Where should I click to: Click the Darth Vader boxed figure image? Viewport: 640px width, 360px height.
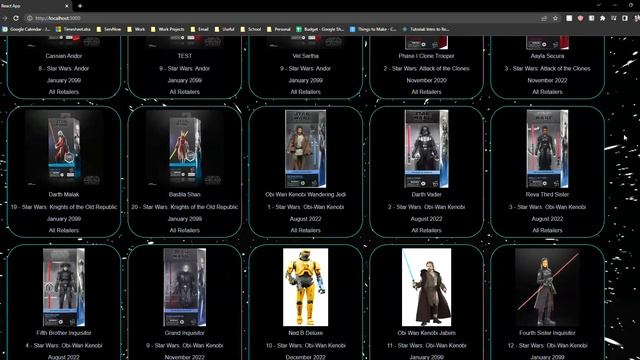426,149
